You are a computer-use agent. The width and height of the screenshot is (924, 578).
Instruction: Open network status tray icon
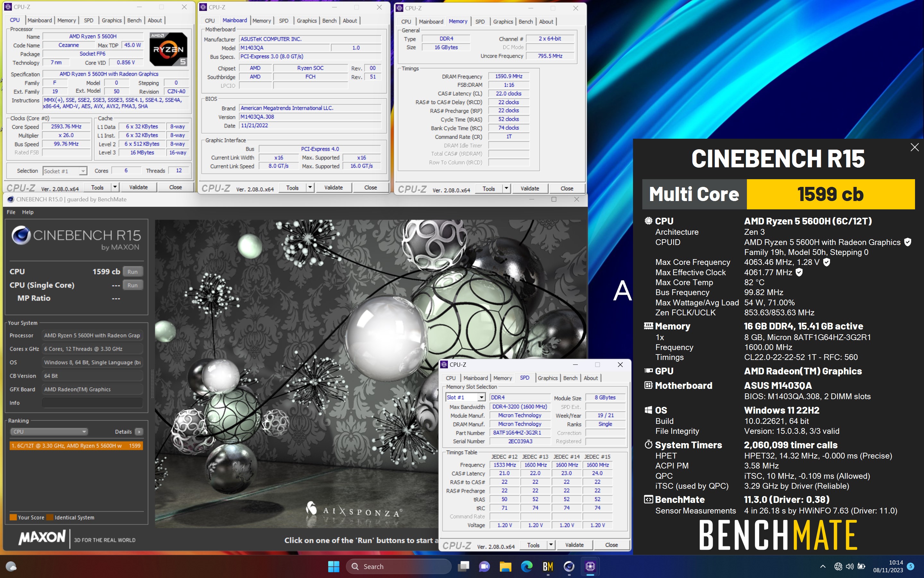pos(838,566)
